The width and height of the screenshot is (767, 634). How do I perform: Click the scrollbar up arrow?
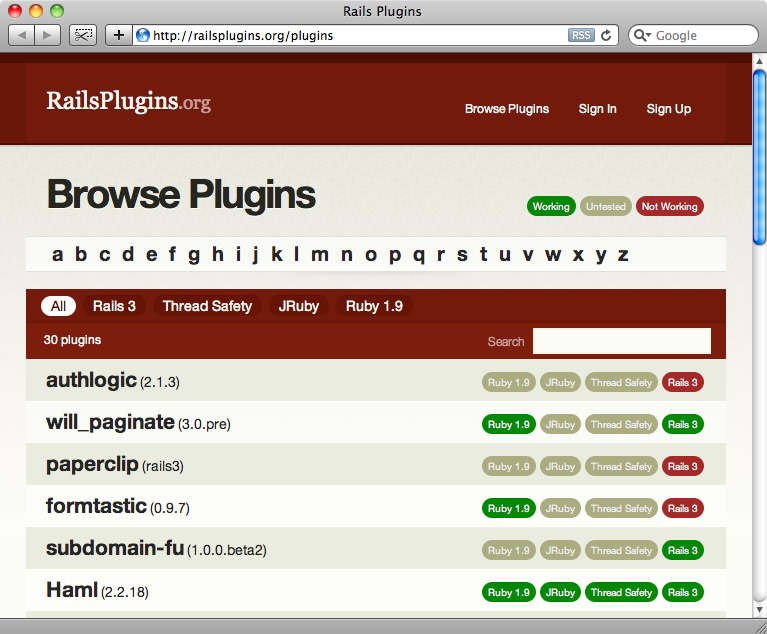click(759, 61)
